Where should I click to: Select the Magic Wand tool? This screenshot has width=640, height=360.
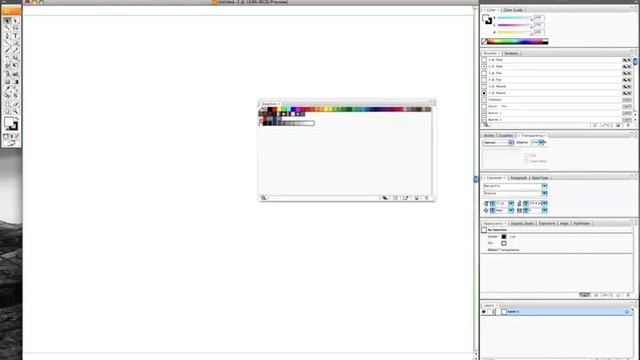(x=7, y=28)
